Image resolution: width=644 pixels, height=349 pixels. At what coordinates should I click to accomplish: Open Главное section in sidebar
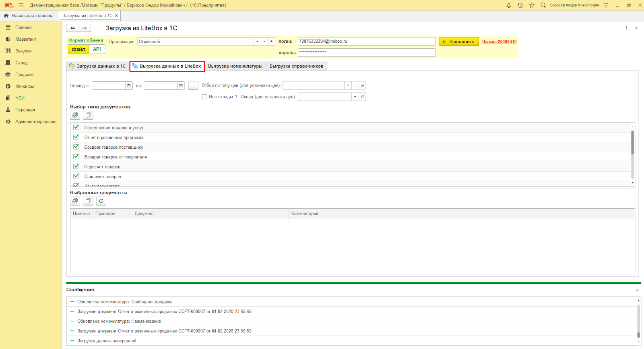click(x=23, y=27)
